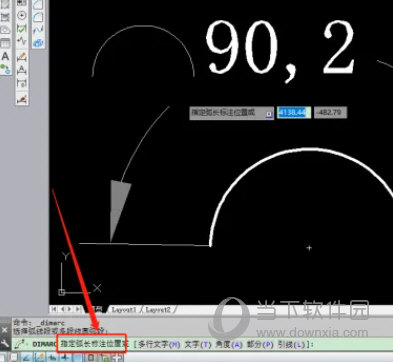
Task: Pick the Jogged Linear dimension tool
Action: point(21,41)
